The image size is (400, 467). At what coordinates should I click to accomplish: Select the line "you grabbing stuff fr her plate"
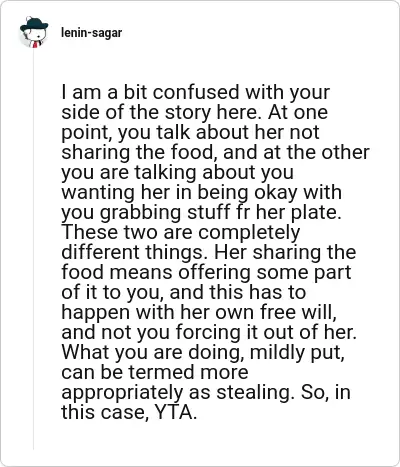pos(201,213)
